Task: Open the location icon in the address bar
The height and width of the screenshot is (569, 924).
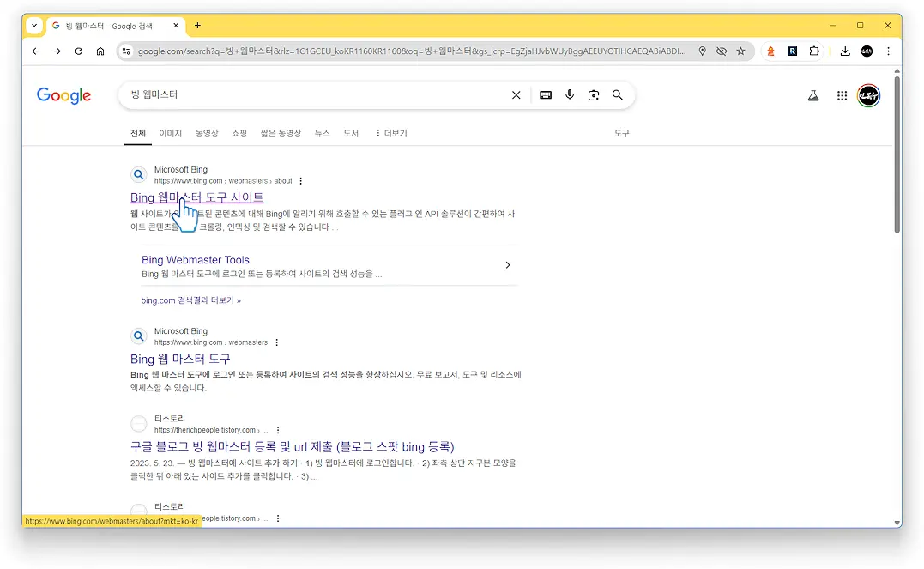Action: 702,51
